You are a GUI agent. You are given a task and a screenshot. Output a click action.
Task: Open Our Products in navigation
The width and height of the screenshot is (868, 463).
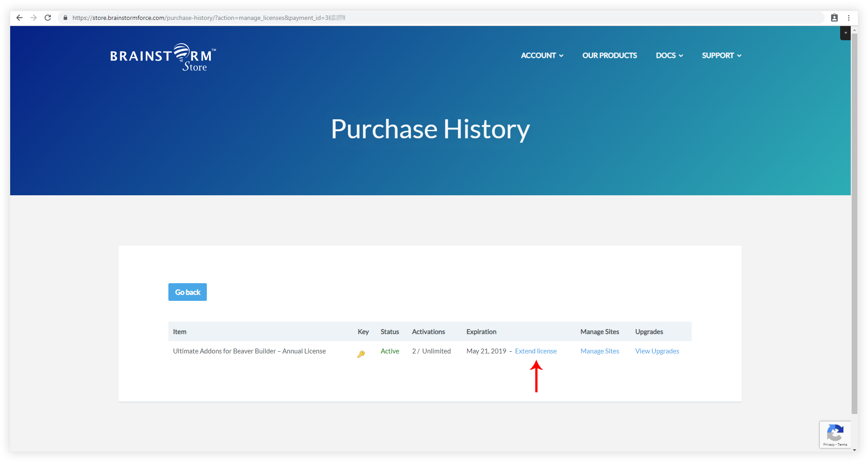pyautogui.click(x=609, y=56)
